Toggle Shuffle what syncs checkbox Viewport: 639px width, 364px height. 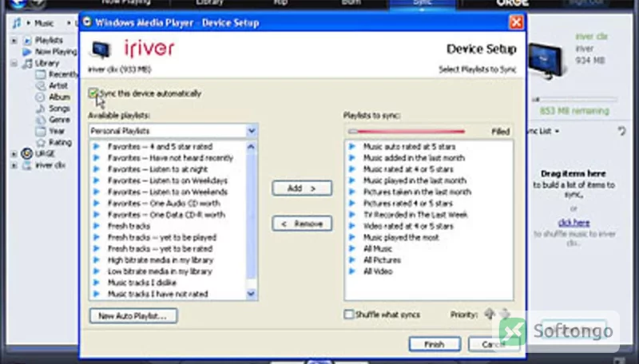tap(348, 315)
